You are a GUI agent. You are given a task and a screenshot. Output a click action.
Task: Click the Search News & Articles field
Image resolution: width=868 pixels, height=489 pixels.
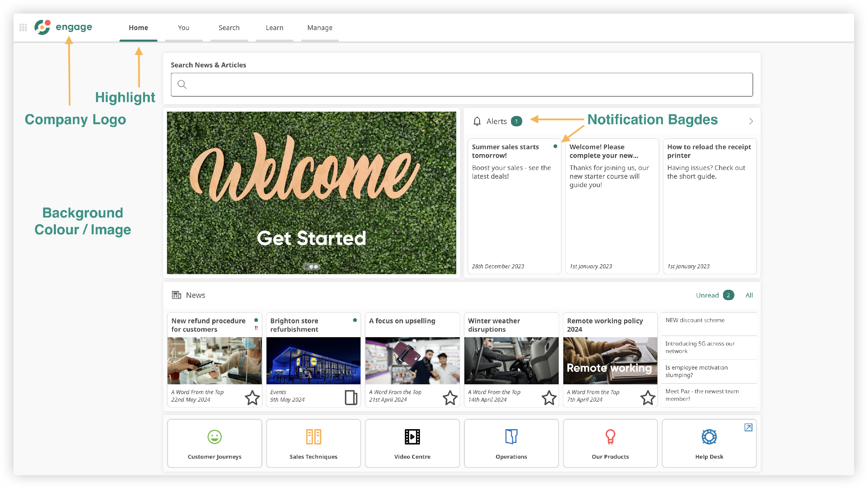tap(461, 84)
